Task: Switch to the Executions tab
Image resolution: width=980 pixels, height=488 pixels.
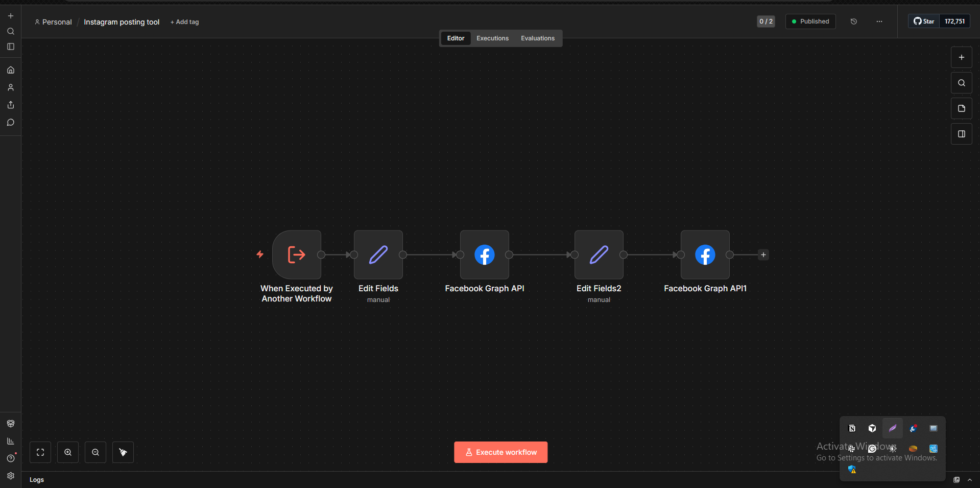Action: click(492, 38)
